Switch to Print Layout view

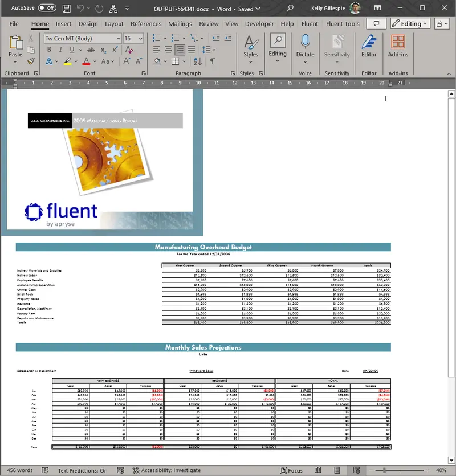coord(337,470)
